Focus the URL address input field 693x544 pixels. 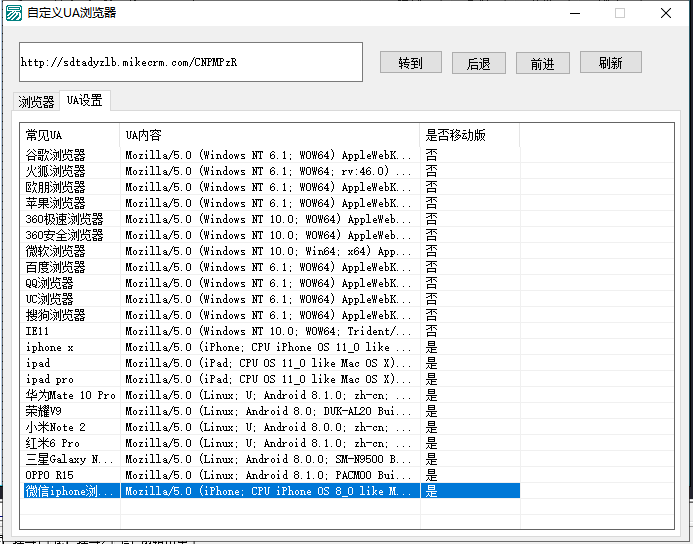tap(191, 62)
